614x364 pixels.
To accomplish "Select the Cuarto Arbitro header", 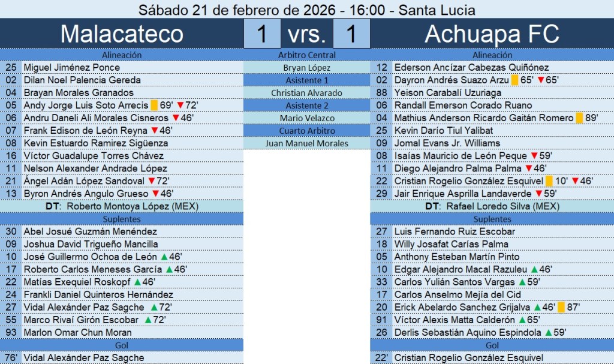I will point(307,131).
